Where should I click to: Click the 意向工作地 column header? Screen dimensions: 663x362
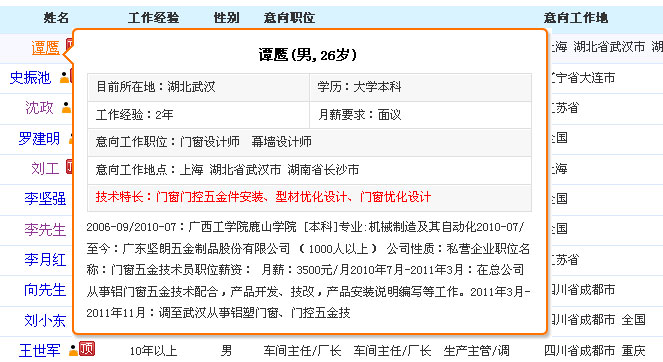[576, 18]
